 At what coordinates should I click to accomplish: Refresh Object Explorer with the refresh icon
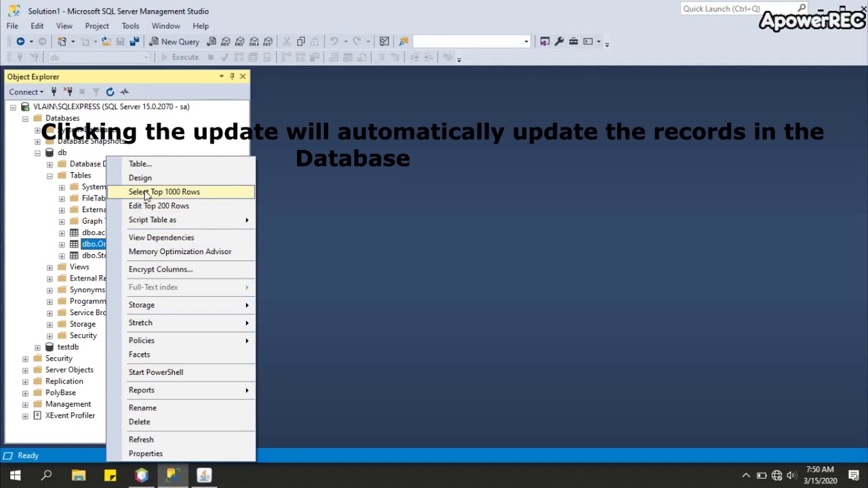(x=110, y=91)
